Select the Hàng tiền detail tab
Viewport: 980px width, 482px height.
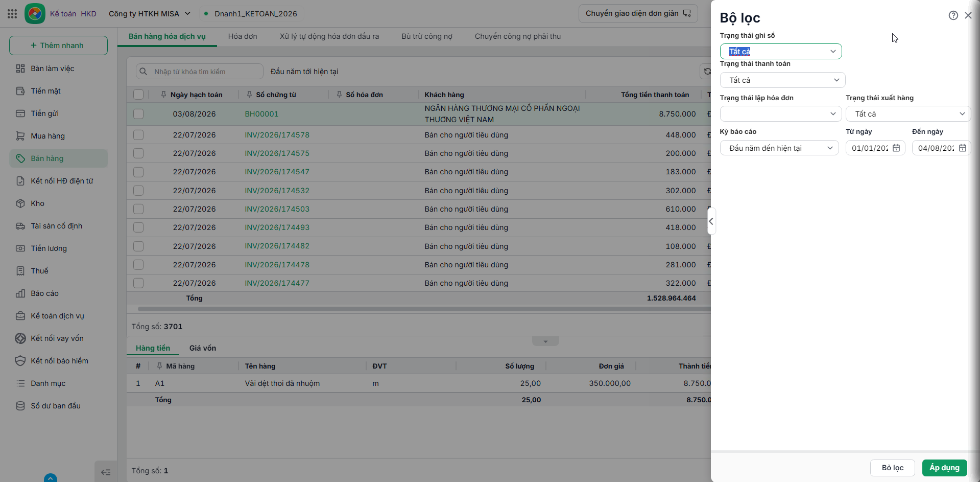153,348
